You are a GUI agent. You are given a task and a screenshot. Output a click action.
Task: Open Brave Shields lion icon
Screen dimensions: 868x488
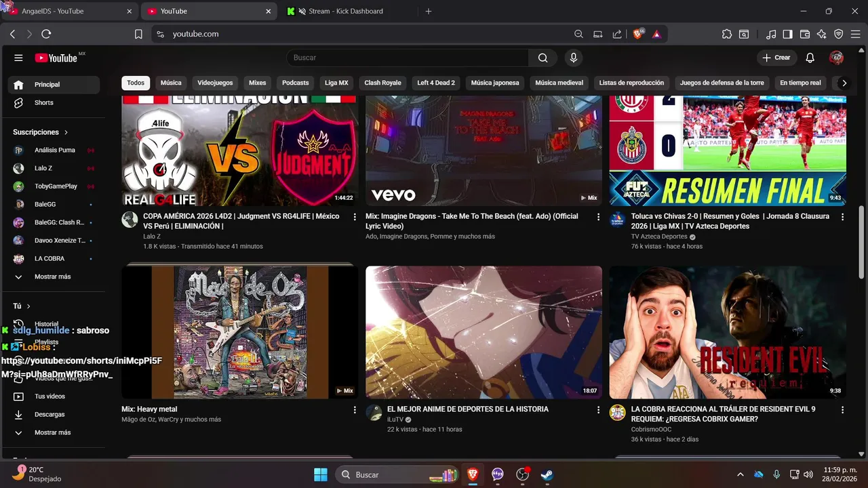(638, 34)
